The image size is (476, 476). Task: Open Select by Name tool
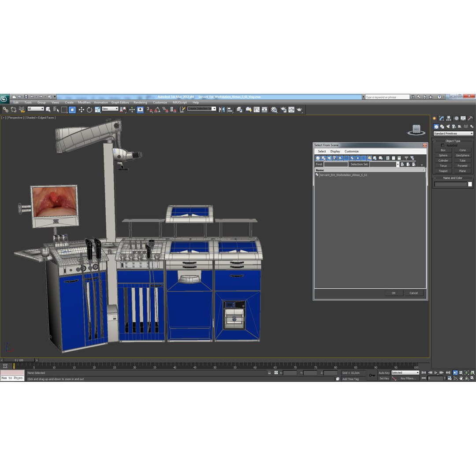coord(56,110)
